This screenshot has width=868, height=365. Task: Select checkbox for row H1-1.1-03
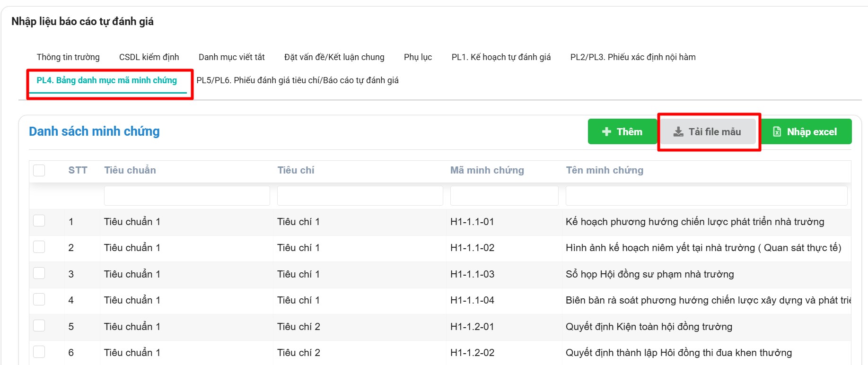coord(39,273)
